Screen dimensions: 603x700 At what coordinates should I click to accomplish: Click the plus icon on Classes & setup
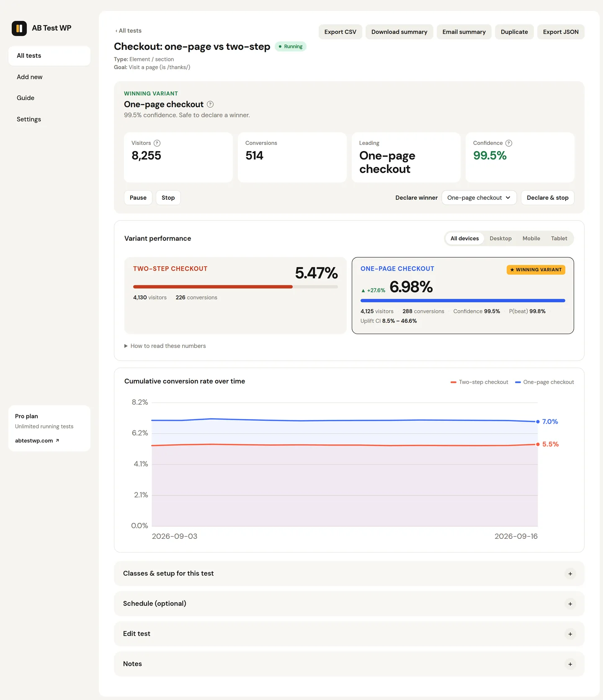(570, 574)
